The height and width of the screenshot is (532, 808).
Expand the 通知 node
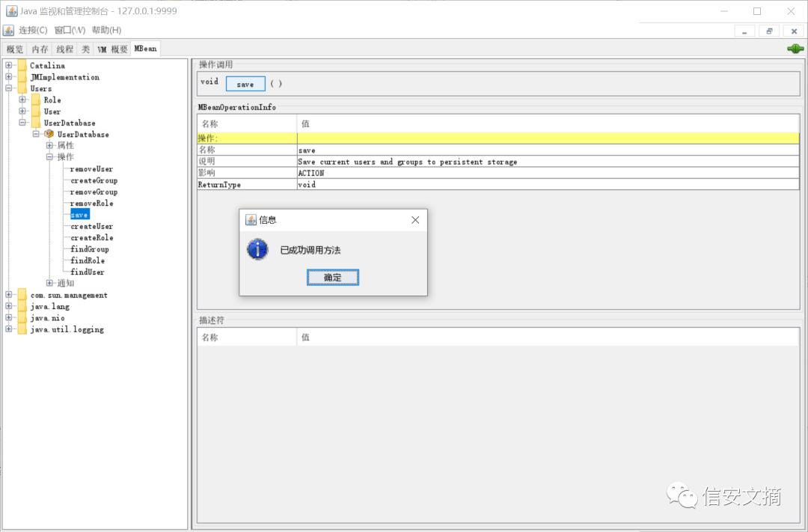pos(49,283)
